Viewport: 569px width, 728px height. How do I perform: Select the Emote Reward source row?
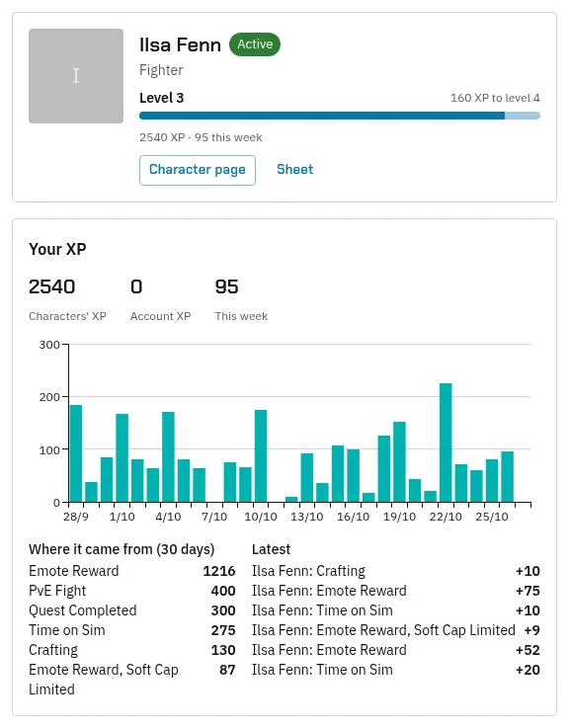pos(132,571)
